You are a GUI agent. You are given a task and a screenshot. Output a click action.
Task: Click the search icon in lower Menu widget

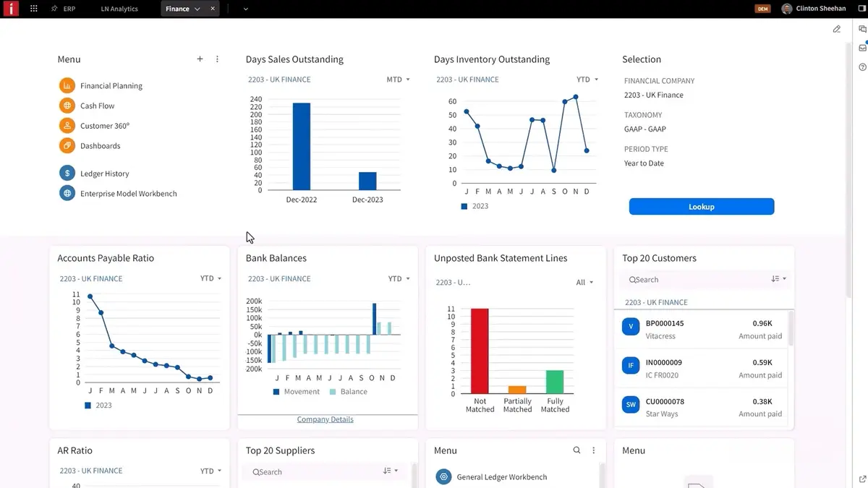pyautogui.click(x=576, y=450)
